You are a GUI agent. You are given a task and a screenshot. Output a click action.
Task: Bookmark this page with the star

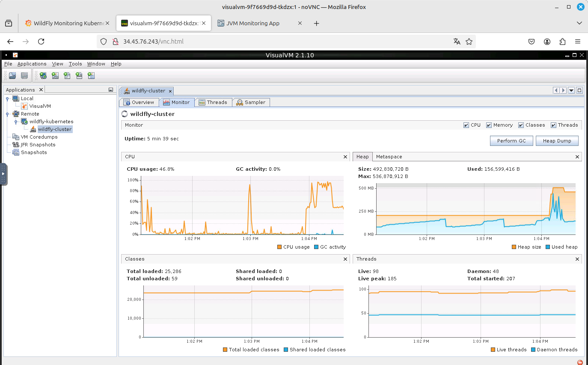469,42
